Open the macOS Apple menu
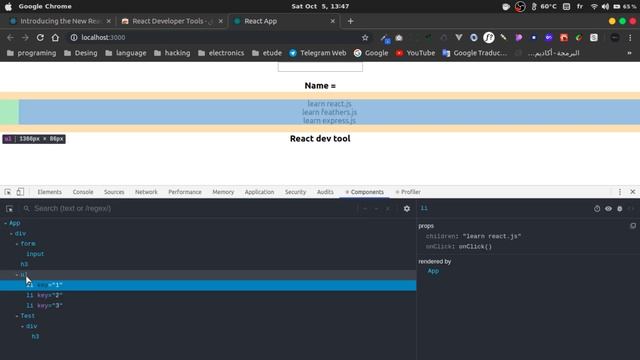This screenshot has height=360, width=640. point(8,7)
